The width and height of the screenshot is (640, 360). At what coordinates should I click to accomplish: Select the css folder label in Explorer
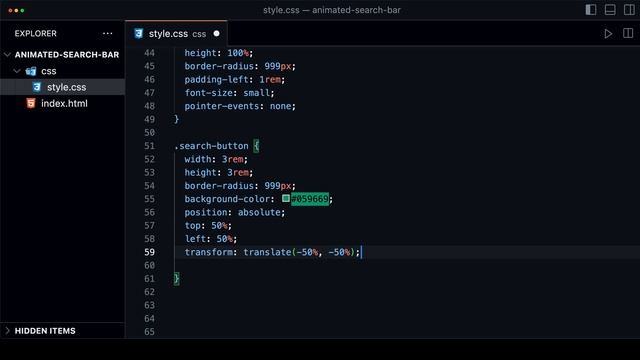[x=49, y=71]
